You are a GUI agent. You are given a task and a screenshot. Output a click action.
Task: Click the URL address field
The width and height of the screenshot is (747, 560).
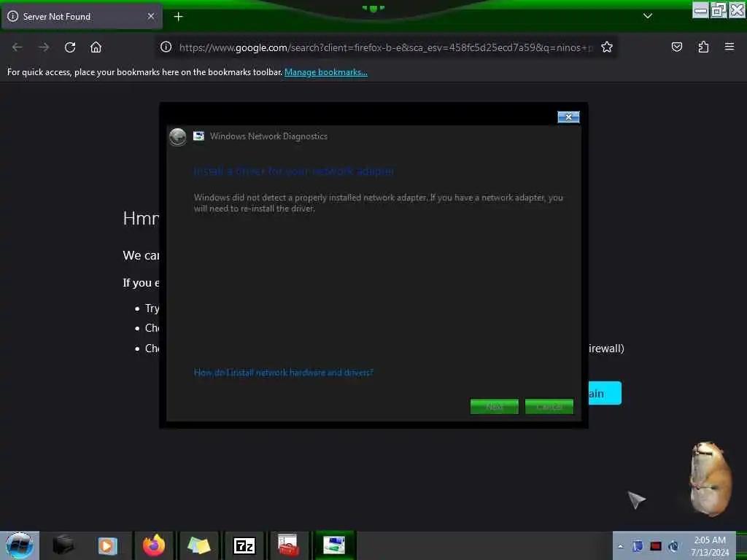[385, 47]
